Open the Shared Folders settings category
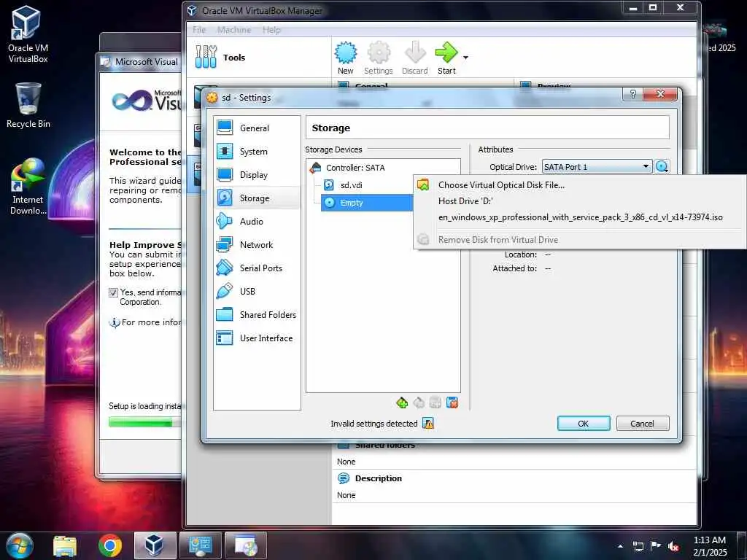Screen dimensions: 747x560 (256, 315)
